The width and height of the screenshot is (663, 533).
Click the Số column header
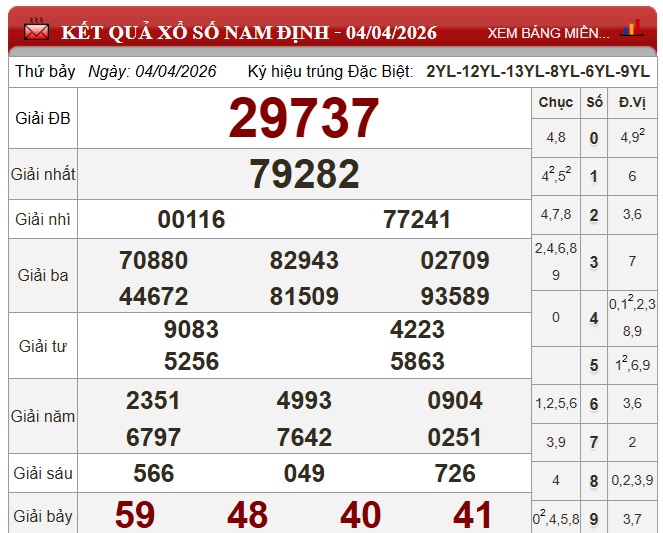click(x=594, y=103)
